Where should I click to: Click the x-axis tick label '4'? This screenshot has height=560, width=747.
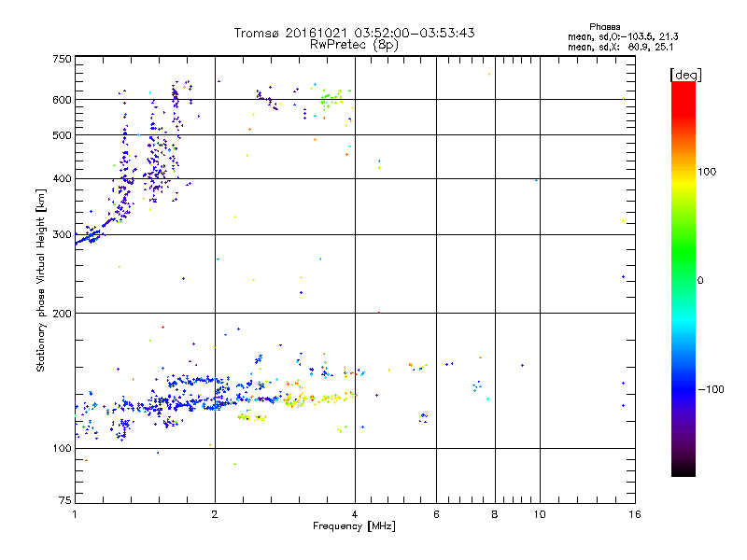coord(355,514)
